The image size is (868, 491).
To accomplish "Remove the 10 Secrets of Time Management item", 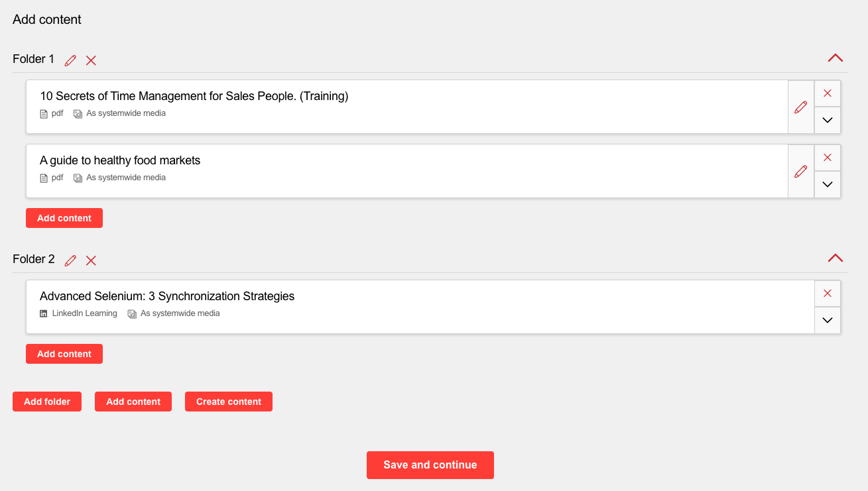I will pos(827,93).
